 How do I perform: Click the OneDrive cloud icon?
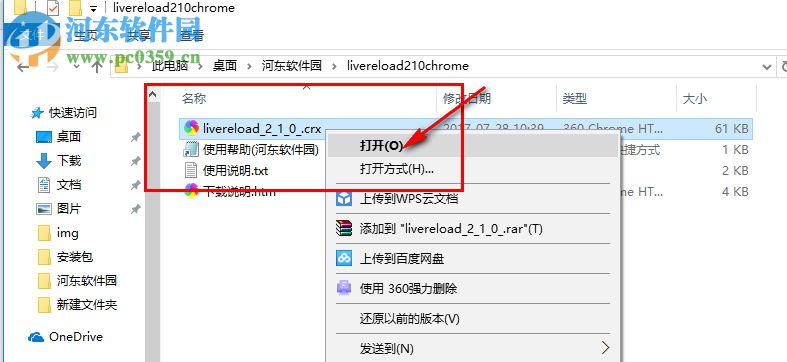coord(36,337)
